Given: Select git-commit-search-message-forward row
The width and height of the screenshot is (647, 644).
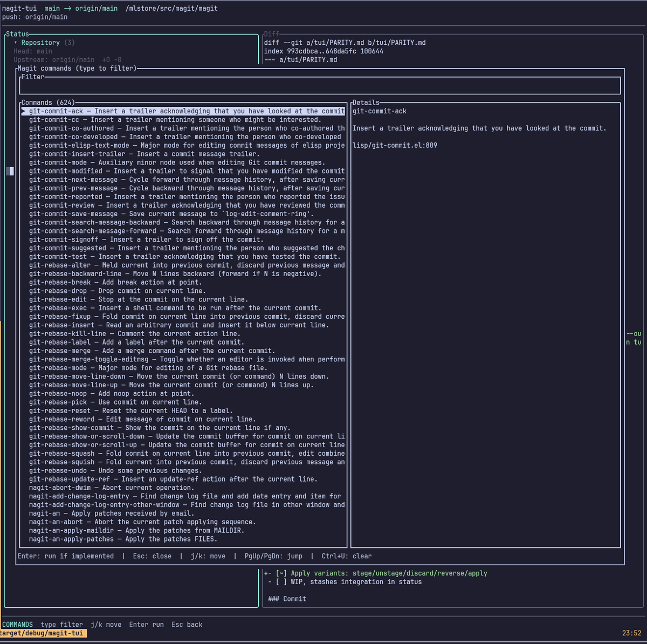Looking at the screenshot, I should (183, 231).
